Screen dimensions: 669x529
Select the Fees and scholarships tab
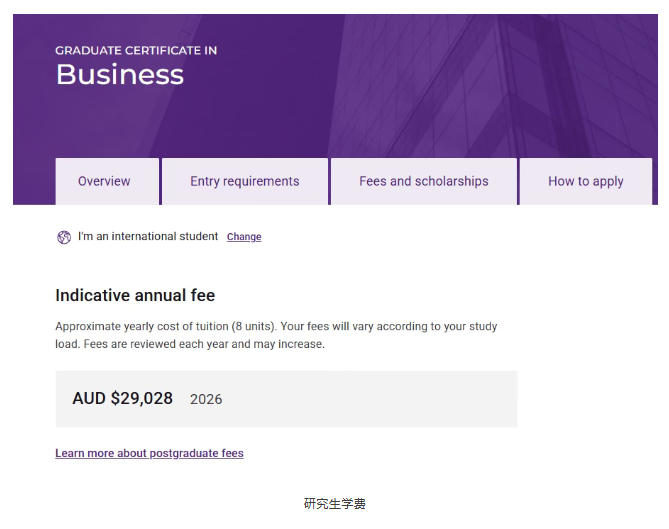(424, 181)
